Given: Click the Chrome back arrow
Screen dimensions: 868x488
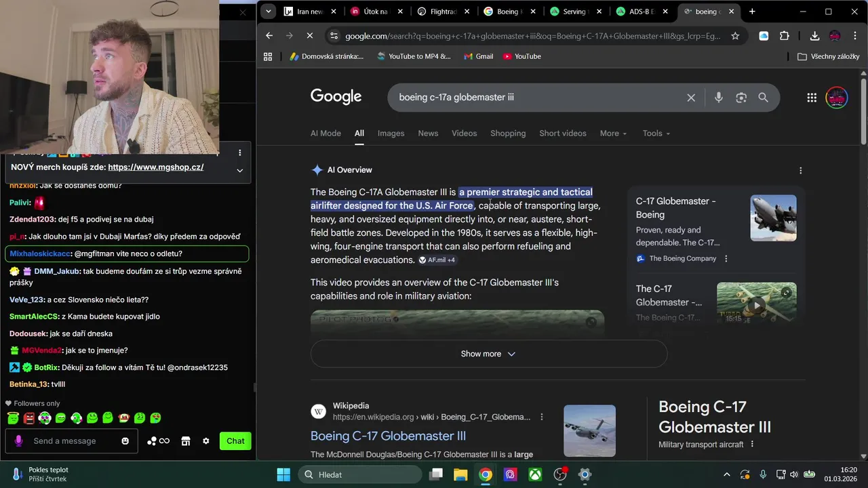Looking at the screenshot, I should (269, 36).
